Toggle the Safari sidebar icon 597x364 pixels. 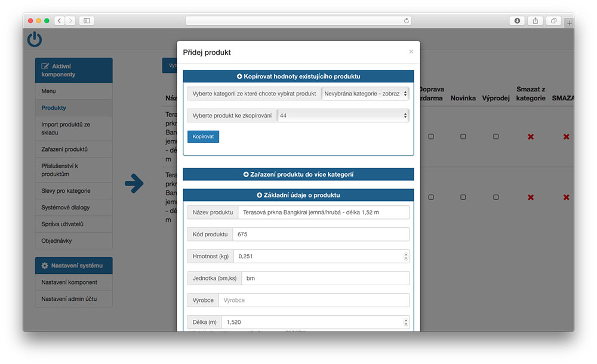pyautogui.click(x=87, y=21)
